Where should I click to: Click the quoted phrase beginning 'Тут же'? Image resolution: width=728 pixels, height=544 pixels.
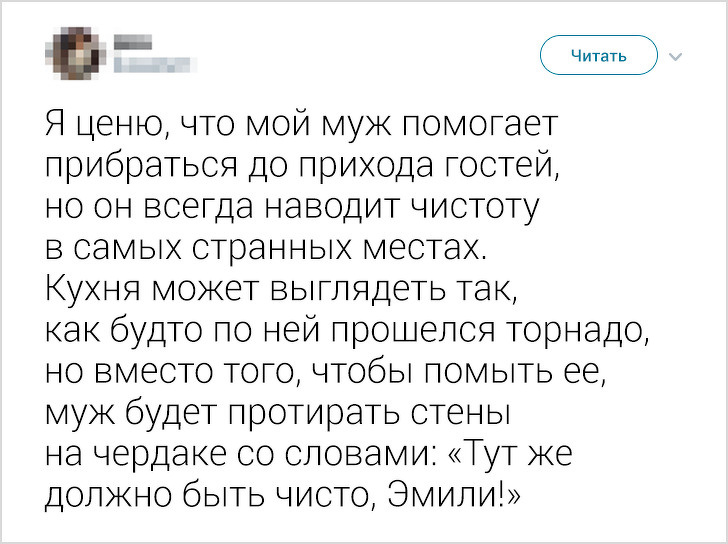(x=514, y=453)
